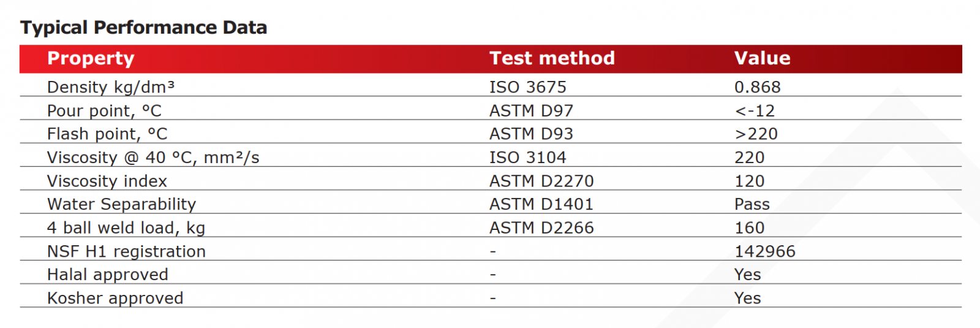The width and height of the screenshot is (980, 328).
Task: Select the Density kg/dm³ property cell
Action: 111,87
